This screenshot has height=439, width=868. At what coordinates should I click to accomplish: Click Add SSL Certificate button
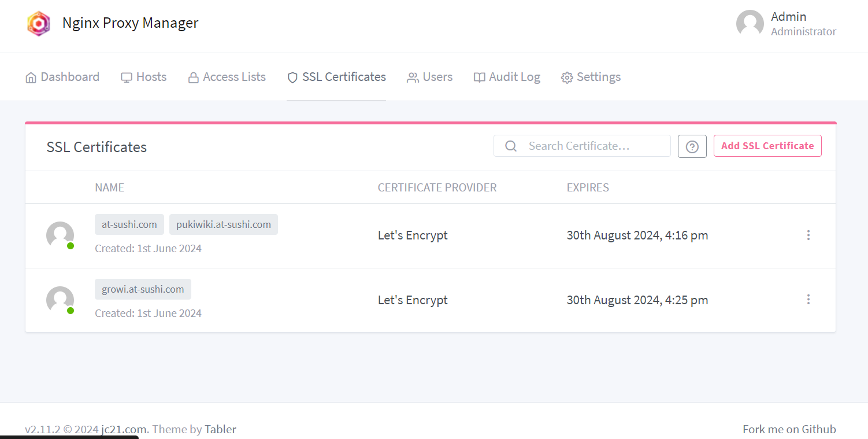click(x=767, y=146)
